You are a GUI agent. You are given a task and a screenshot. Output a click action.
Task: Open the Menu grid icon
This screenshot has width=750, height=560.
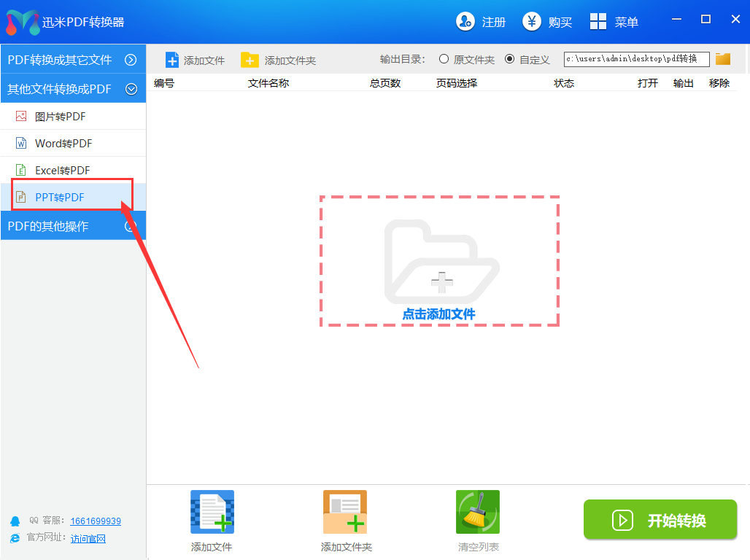[x=598, y=22]
